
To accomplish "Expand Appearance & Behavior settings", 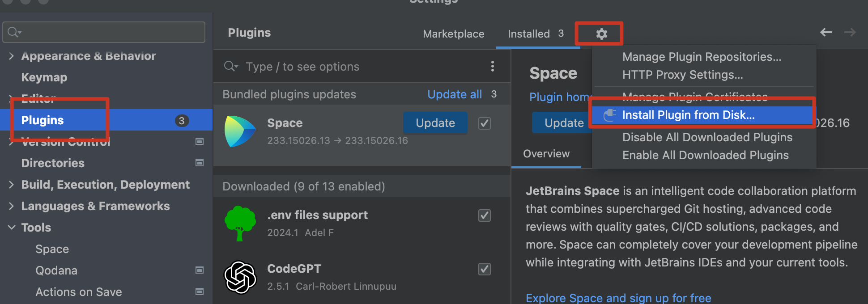I will pos(11,56).
